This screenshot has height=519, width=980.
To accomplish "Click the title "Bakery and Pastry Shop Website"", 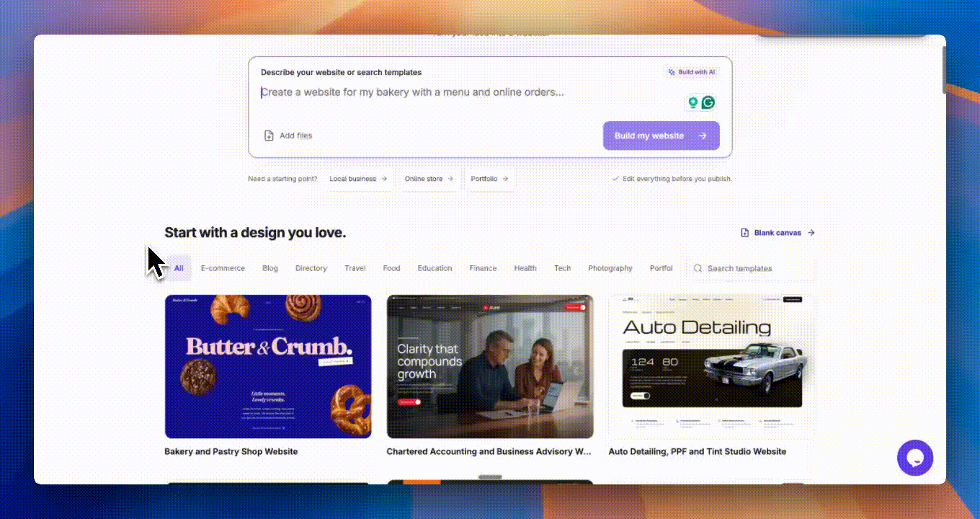I will (x=231, y=452).
